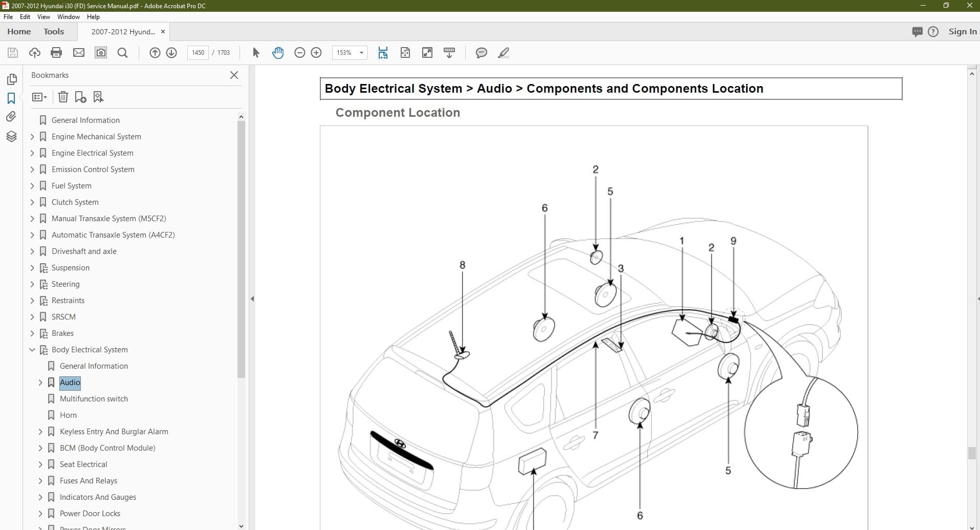The height and width of the screenshot is (530, 980).
Task: Add a new bookmark icon
Action: coord(80,97)
